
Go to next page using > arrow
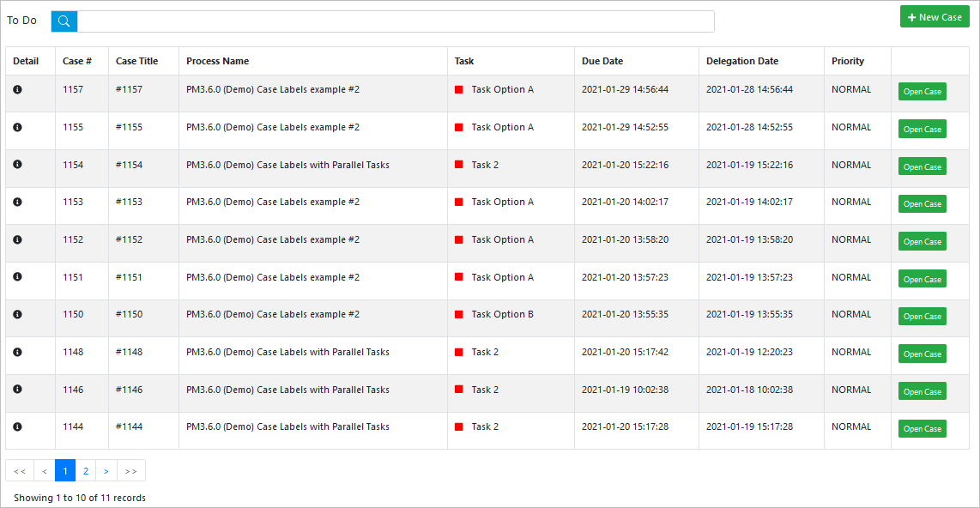click(x=106, y=470)
